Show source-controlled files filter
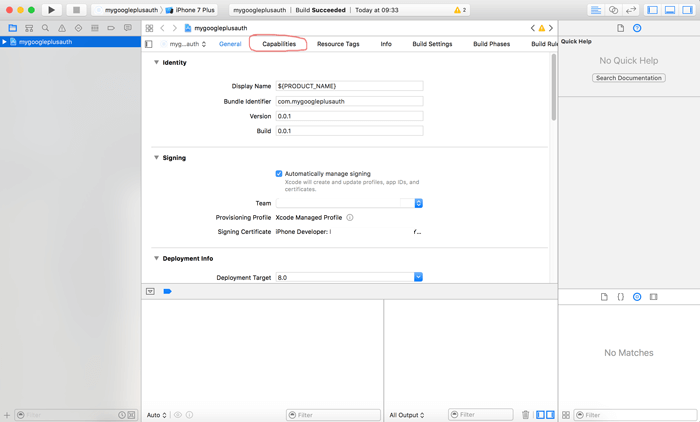 click(131, 415)
